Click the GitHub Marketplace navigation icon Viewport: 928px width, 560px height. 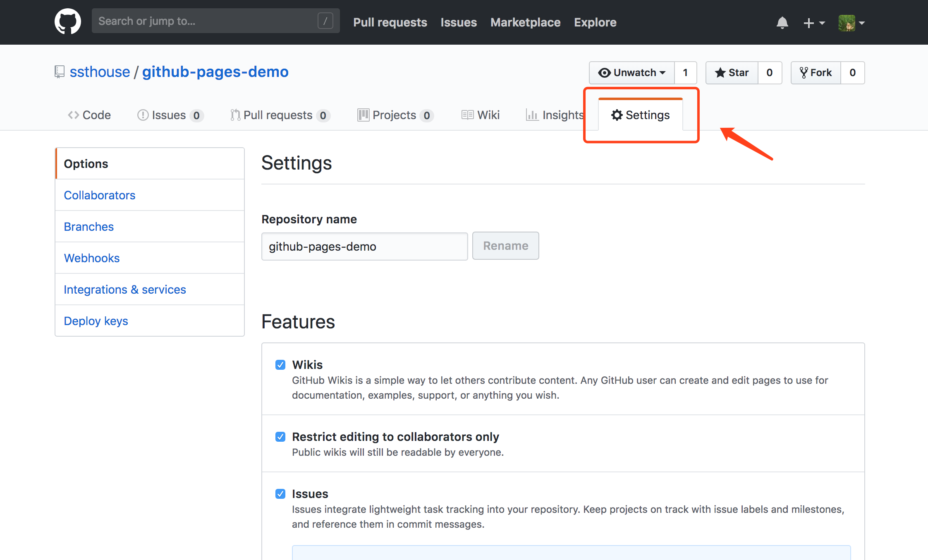point(526,22)
